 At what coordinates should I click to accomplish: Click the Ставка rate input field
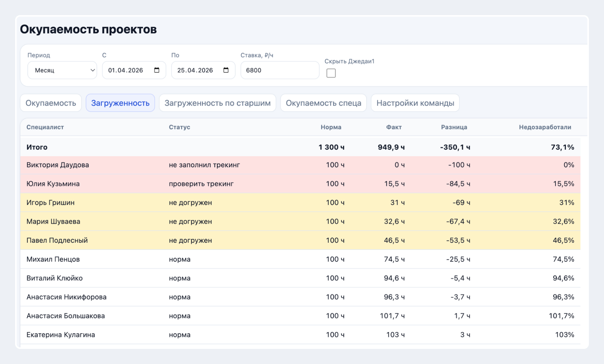pos(280,70)
